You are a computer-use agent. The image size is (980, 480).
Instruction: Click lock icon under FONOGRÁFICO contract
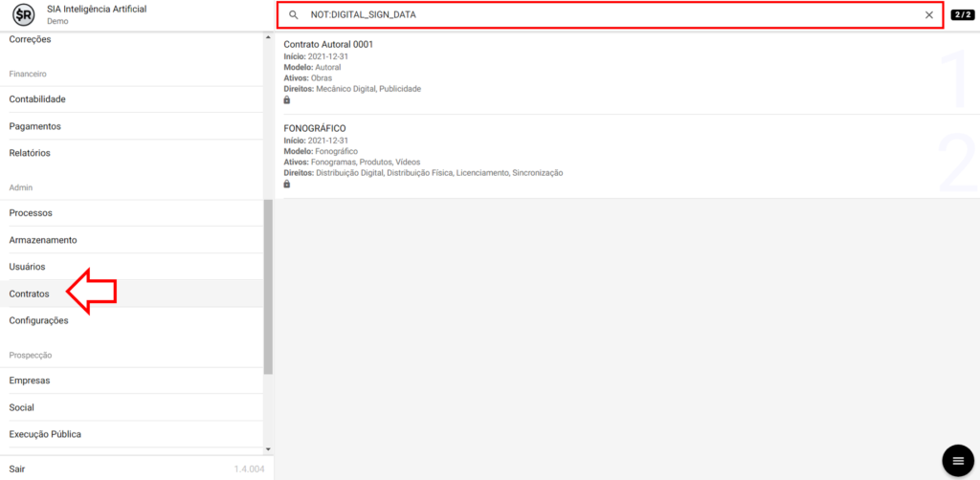pyautogui.click(x=287, y=184)
